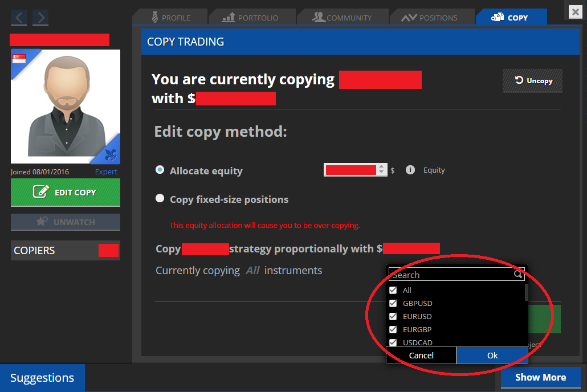Toggle the EURGBP checkbox

point(393,329)
